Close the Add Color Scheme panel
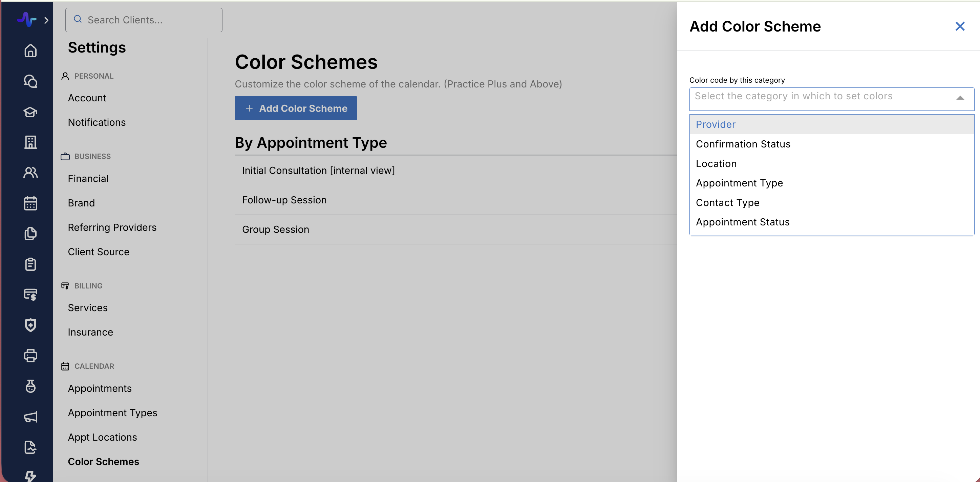 [960, 26]
